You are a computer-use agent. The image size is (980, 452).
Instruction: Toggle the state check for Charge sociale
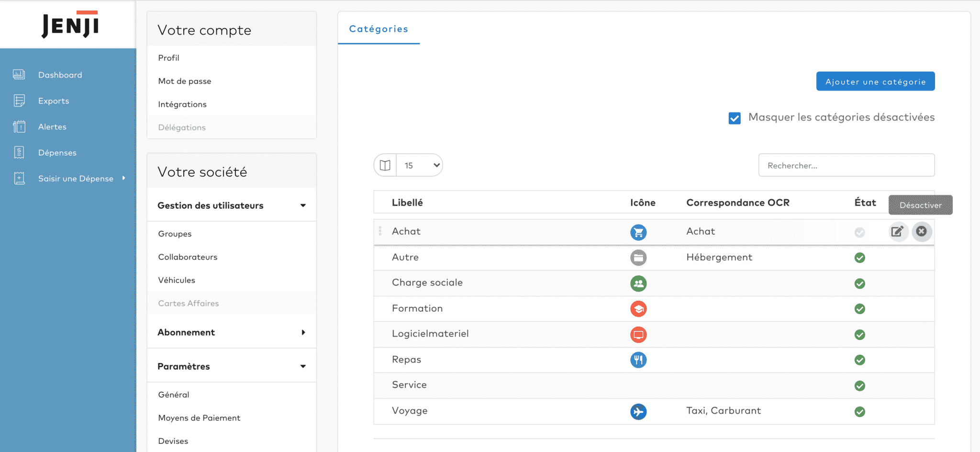860,283
